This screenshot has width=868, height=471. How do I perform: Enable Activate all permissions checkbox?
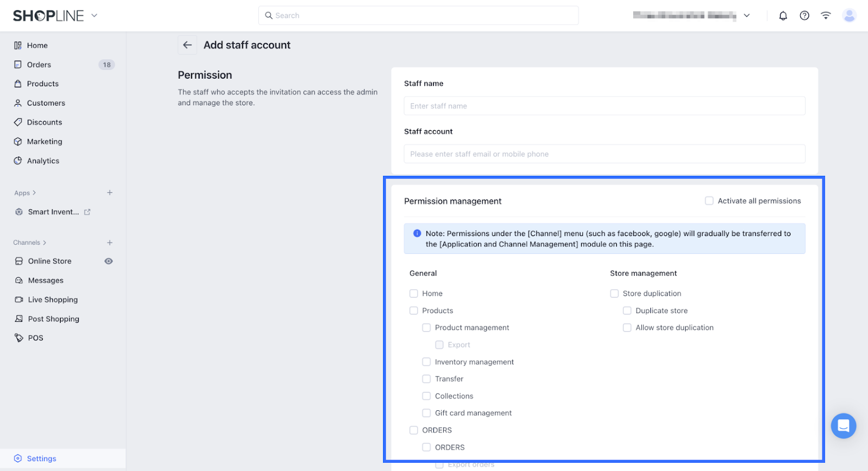point(709,201)
